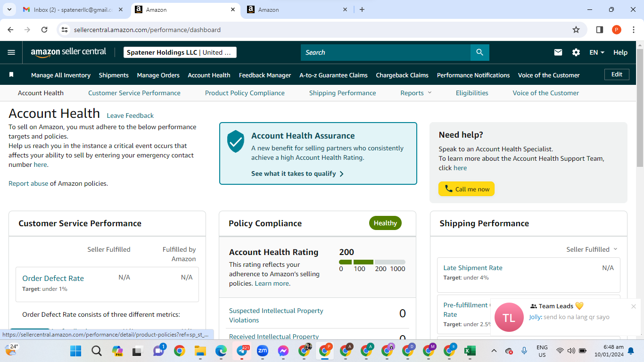Open Excel from the taskbar
Image resolution: width=644 pixels, height=362 pixels.
click(469, 351)
